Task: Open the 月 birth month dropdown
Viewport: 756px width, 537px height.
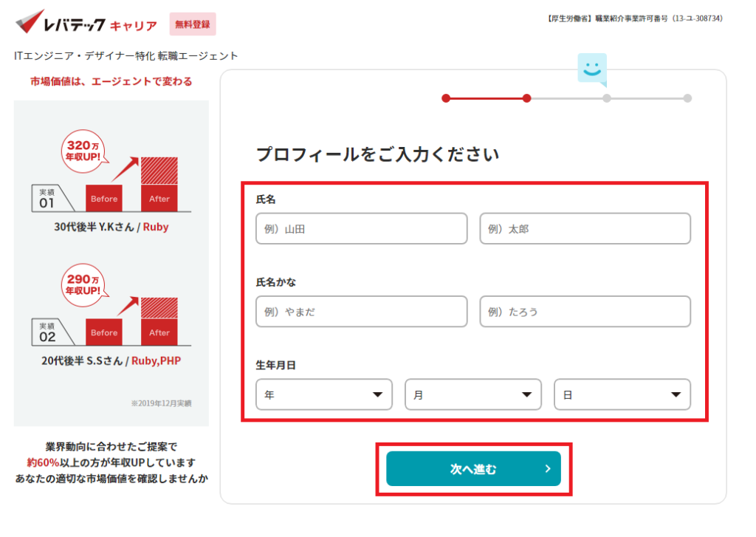Action: coord(473,395)
